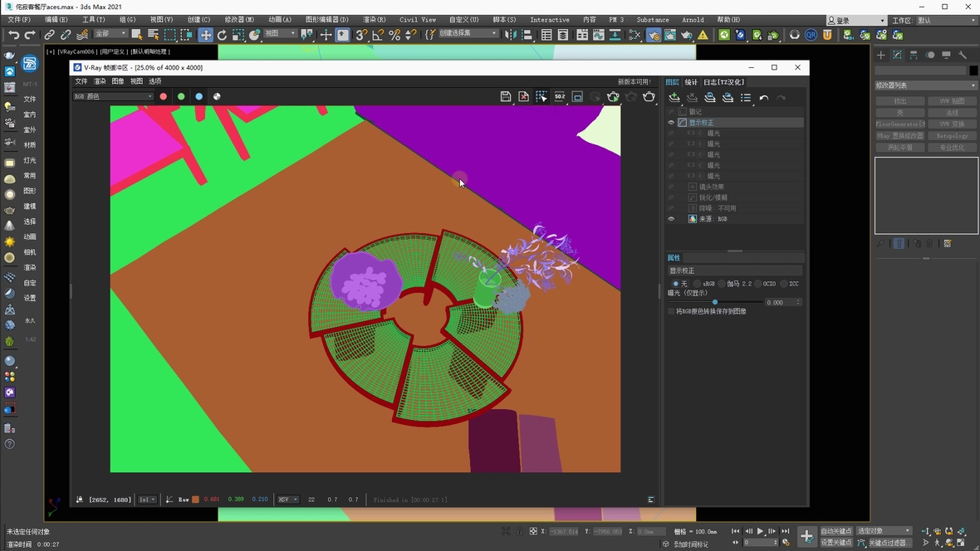Click the 自动关键点 button
Viewport: 980px width, 551px height.
click(x=836, y=531)
